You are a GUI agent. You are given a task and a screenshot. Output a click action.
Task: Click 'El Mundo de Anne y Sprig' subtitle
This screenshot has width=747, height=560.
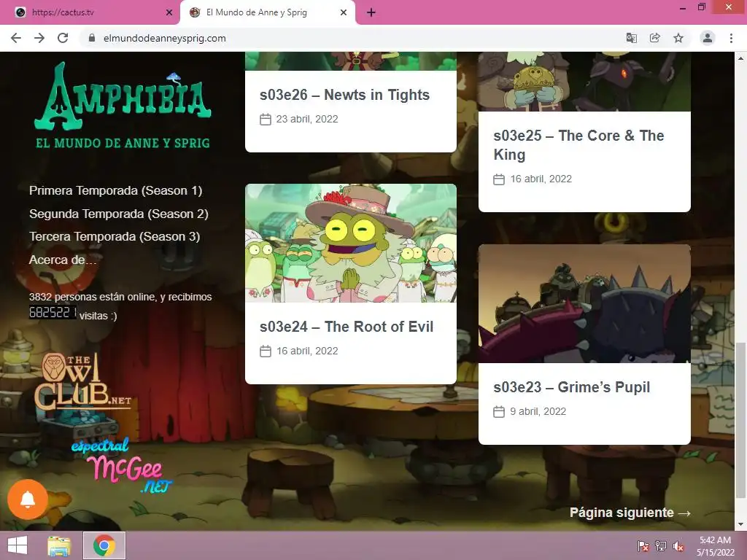[123, 144]
